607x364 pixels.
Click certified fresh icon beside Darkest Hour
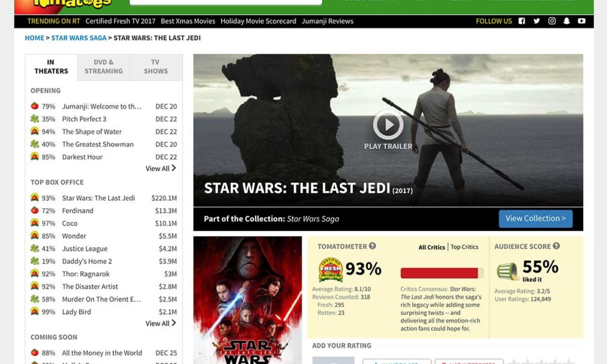[x=35, y=157]
